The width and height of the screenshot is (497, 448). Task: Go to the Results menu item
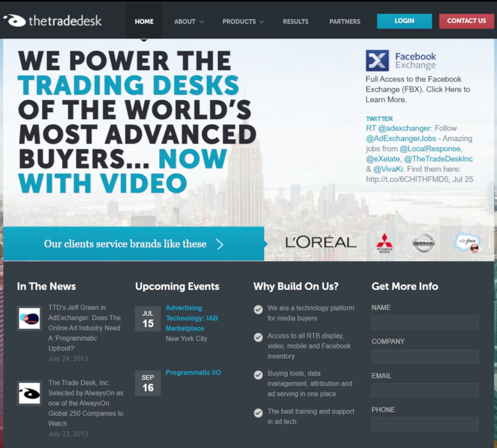click(x=296, y=22)
